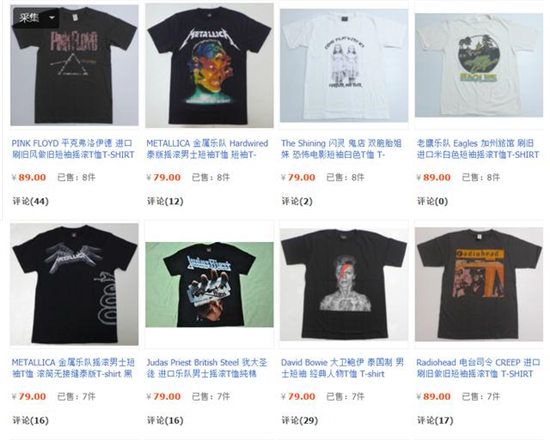Open the METALLICA Hardwired product title link

(x=207, y=149)
